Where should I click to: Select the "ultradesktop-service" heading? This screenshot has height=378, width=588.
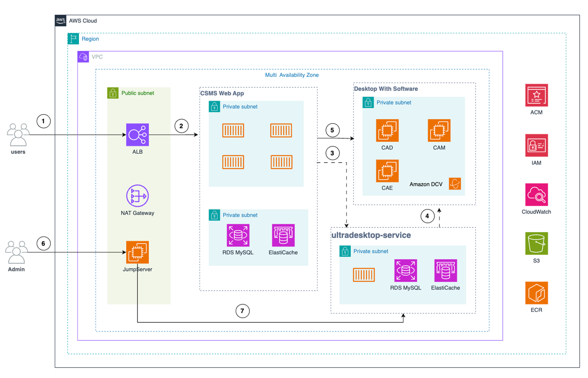pos(371,235)
